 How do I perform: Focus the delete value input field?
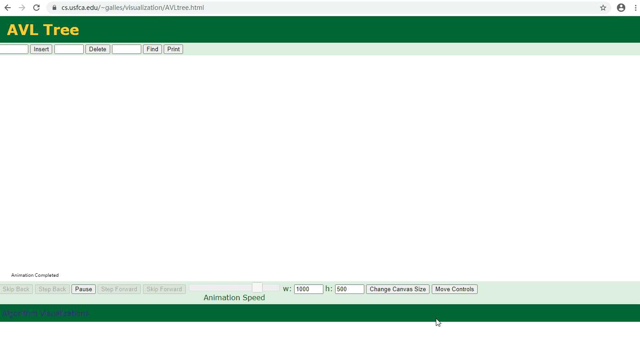tap(69, 49)
